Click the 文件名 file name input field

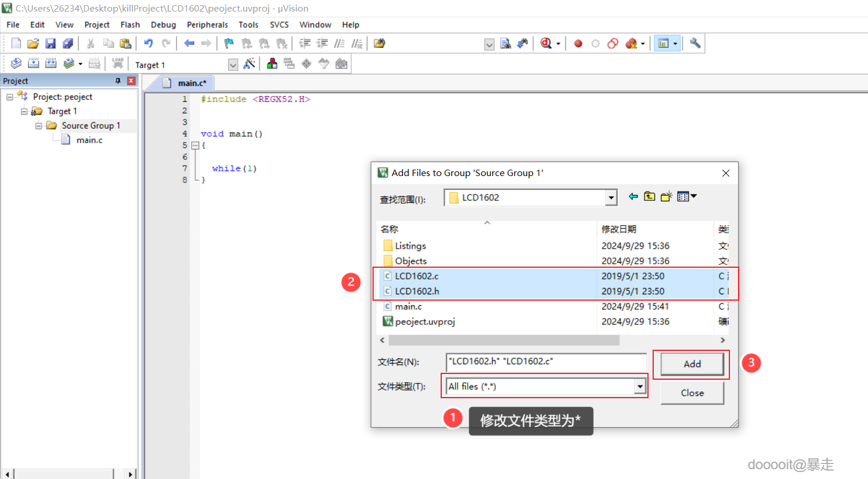[x=546, y=362]
